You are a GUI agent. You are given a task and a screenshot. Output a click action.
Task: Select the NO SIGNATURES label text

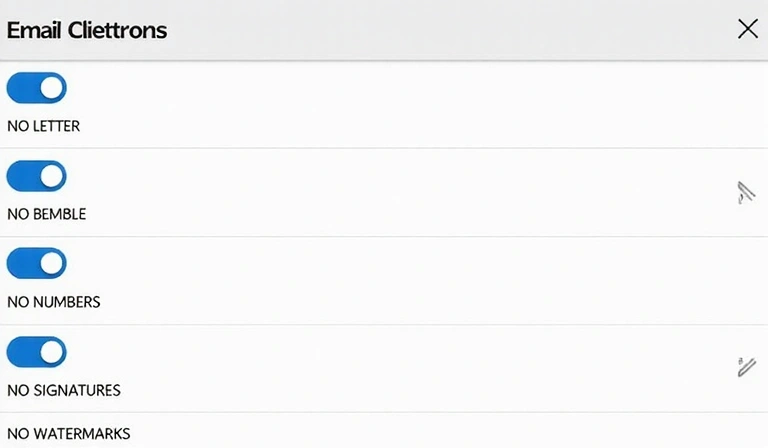click(x=64, y=390)
